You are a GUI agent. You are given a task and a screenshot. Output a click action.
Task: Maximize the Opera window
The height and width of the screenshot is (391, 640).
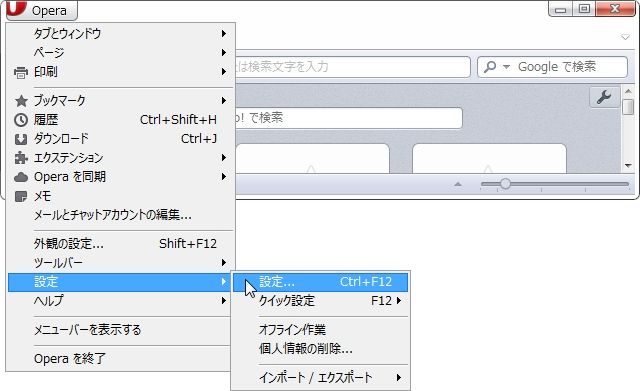pyautogui.click(x=584, y=9)
